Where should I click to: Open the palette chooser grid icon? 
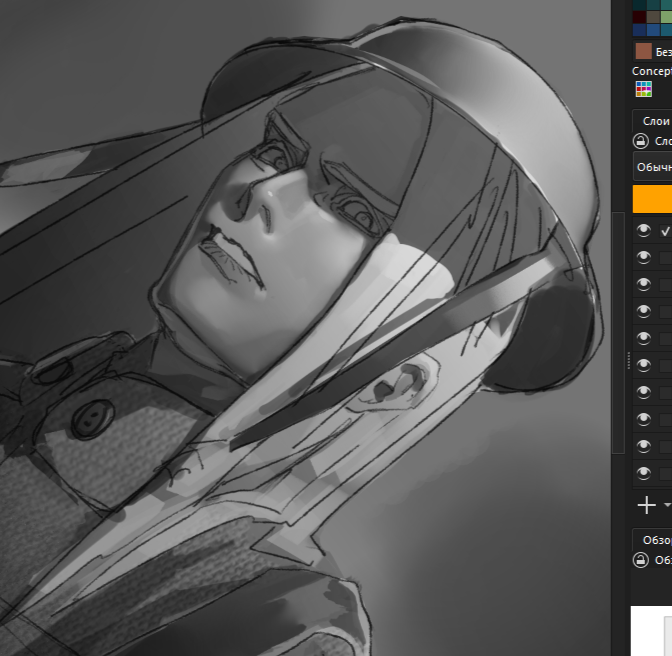coord(644,89)
